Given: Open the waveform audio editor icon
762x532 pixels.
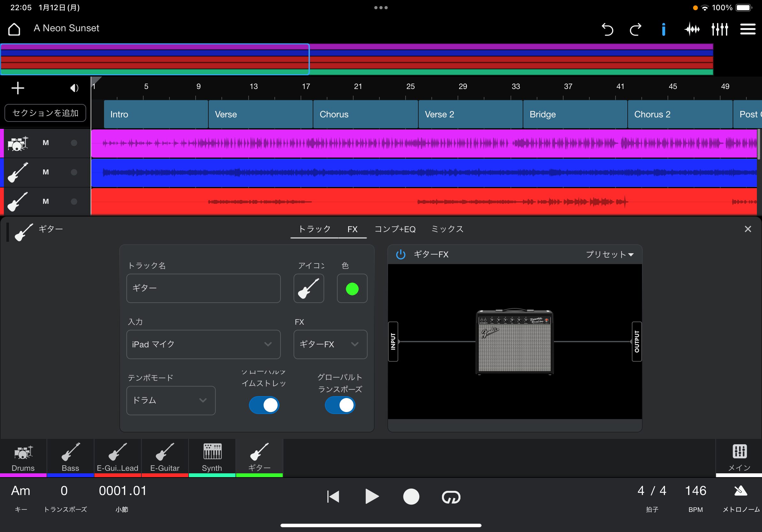Looking at the screenshot, I should coord(692,29).
